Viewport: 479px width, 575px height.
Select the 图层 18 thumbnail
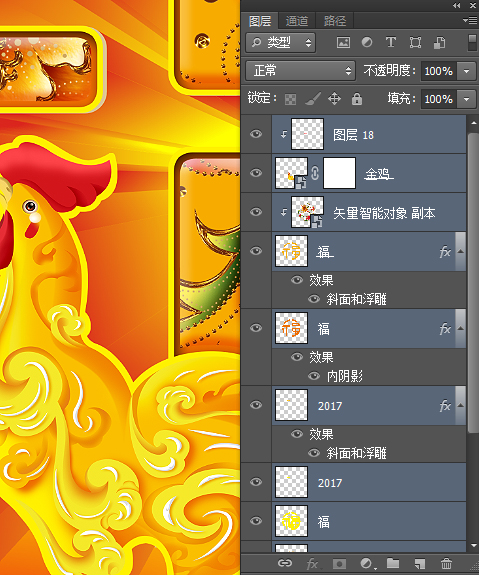[x=307, y=134]
